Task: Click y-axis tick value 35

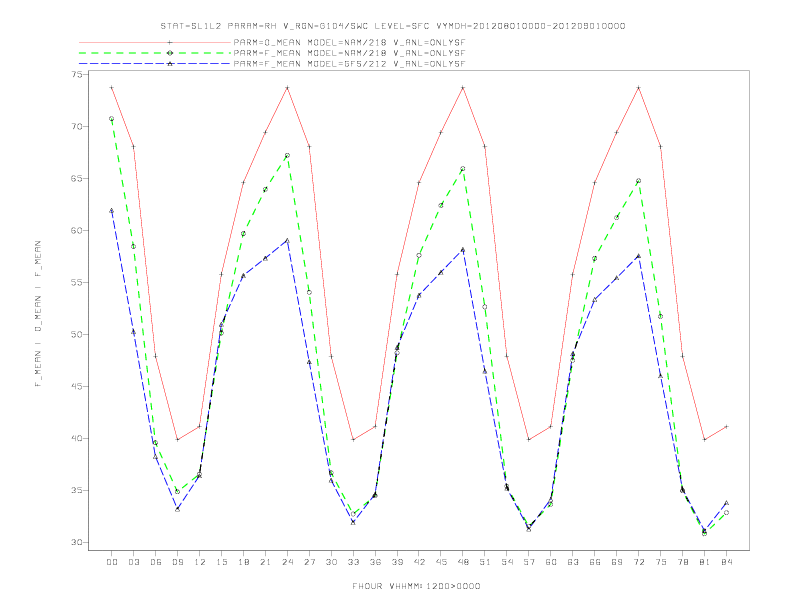Action: pyautogui.click(x=77, y=490)
